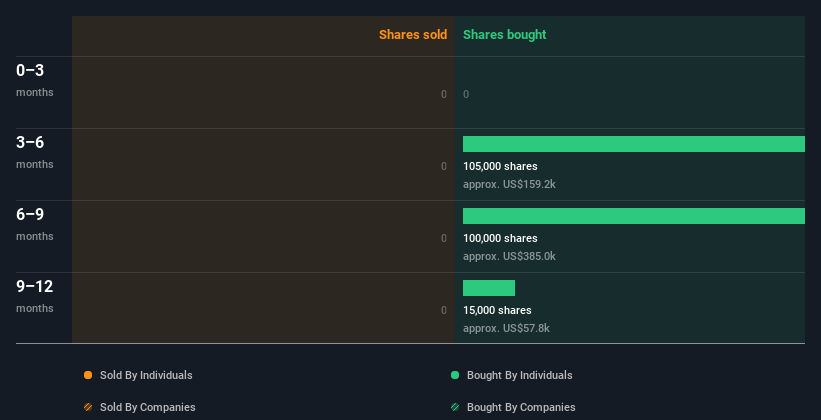Click the green bar for 3–6 months

click(634, 144)
